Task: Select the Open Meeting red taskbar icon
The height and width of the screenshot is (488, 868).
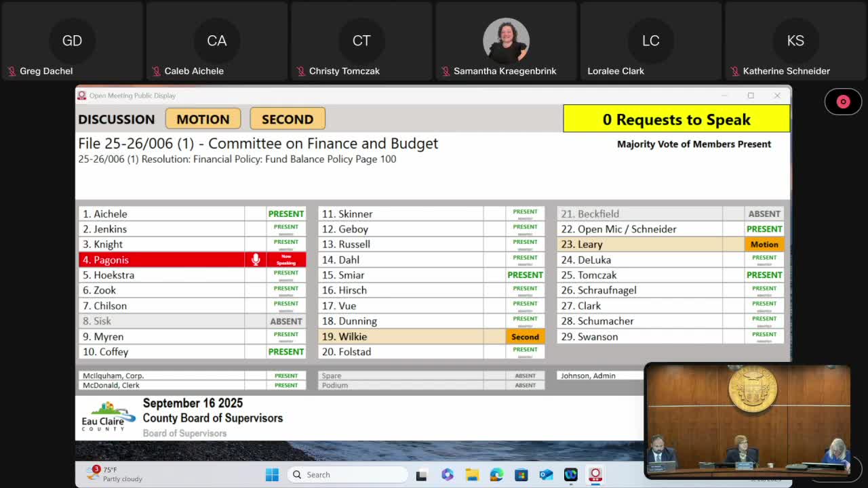Action: [x=595, y=474]
